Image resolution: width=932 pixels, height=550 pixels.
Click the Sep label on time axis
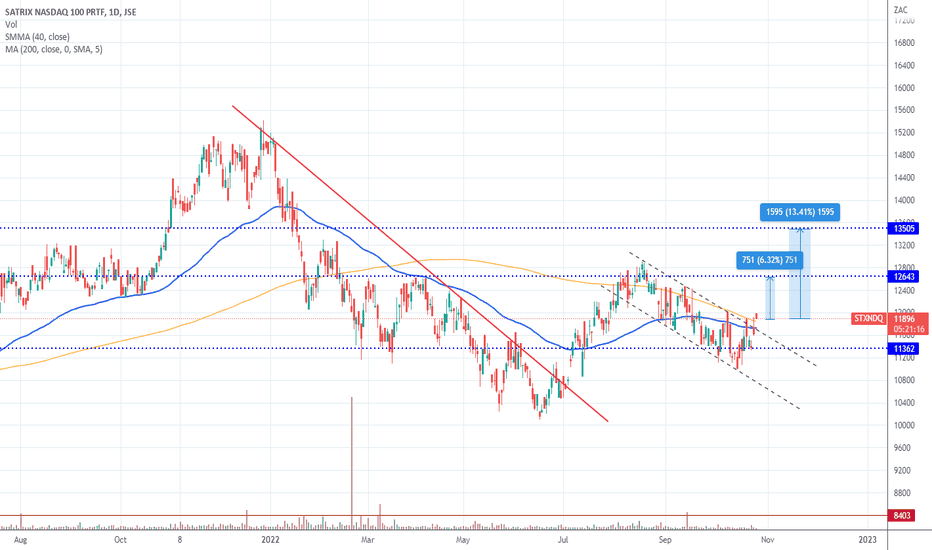coord(665,540)
